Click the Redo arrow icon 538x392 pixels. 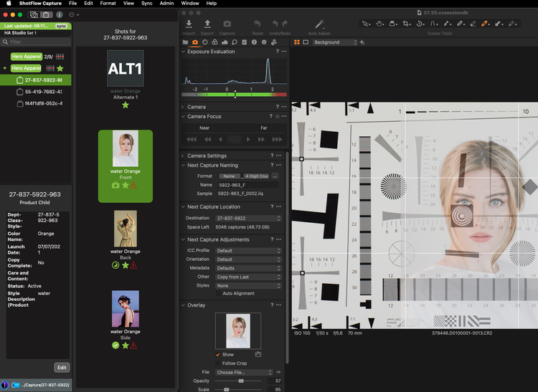[285, 24]
